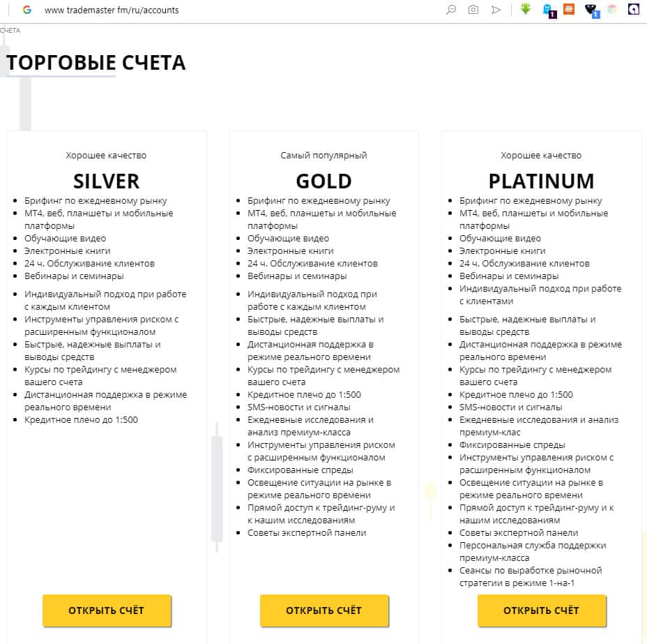Open the dark square extension icon at far right

[x=634, y=10]
